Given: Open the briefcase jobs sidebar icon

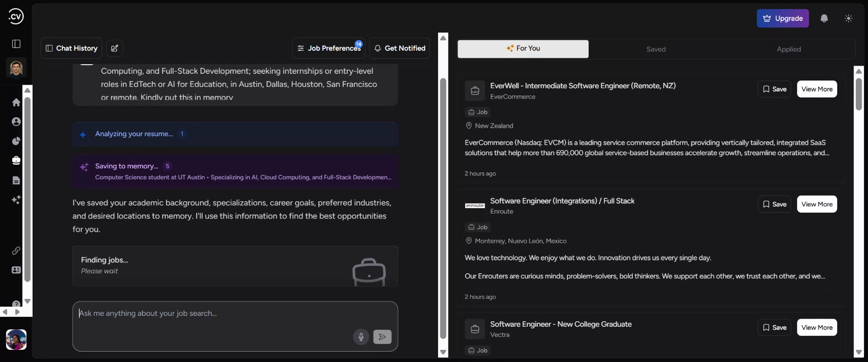Looking at the screenshot, I should coord(16,161).
